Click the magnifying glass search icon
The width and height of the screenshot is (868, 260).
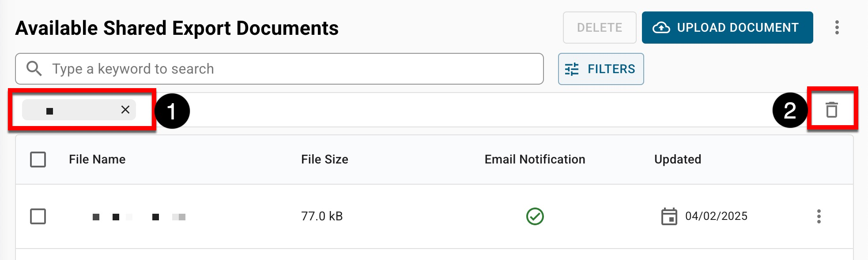34,69
